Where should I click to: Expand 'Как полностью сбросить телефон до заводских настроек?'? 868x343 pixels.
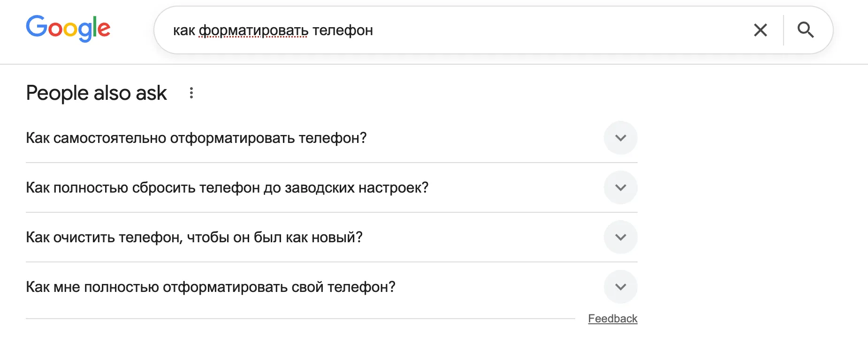point(621,187)
